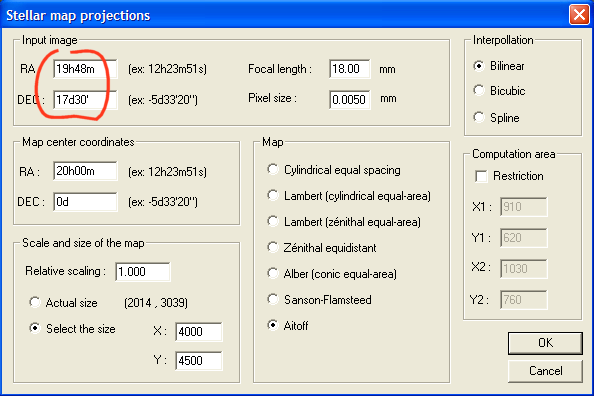Image resolution: width=594 pixels, height=396 pixels.
Task: Click the disabled X2 field
Action: tap(524, 269)
